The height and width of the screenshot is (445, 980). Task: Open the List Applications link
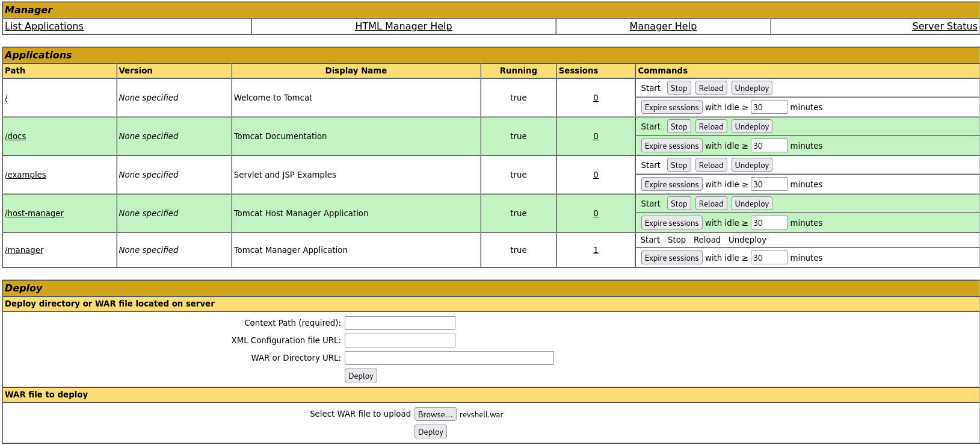(44, 26)
